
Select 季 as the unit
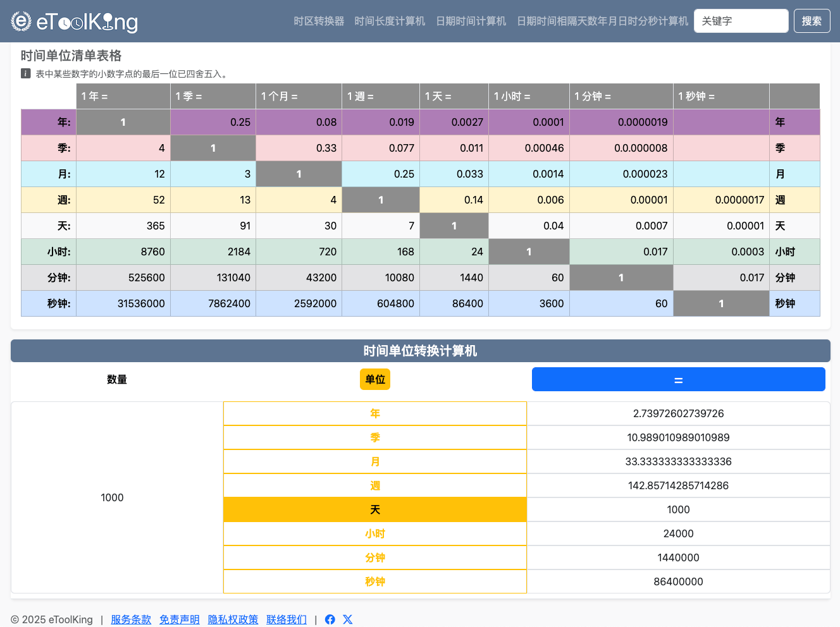(375, 437)
